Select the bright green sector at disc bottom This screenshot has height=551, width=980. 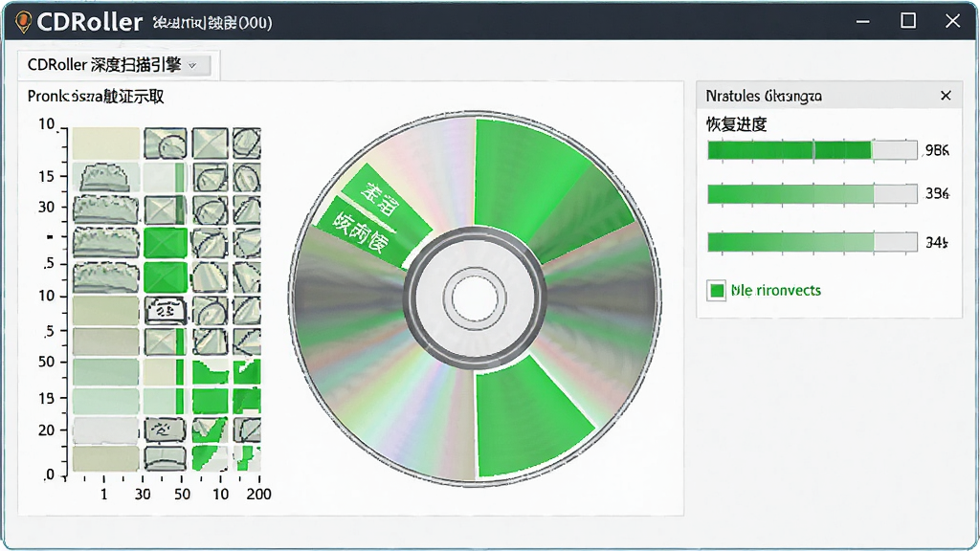[x=531, y=417]
